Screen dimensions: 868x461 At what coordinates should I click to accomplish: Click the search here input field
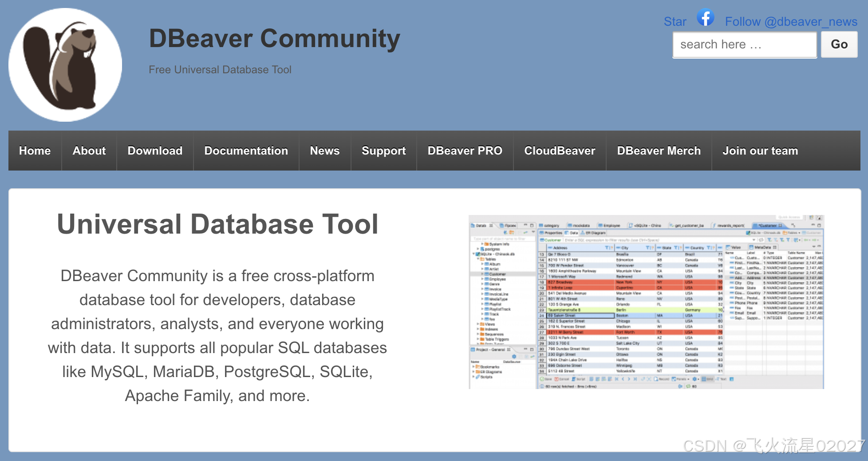click(745, 44)
